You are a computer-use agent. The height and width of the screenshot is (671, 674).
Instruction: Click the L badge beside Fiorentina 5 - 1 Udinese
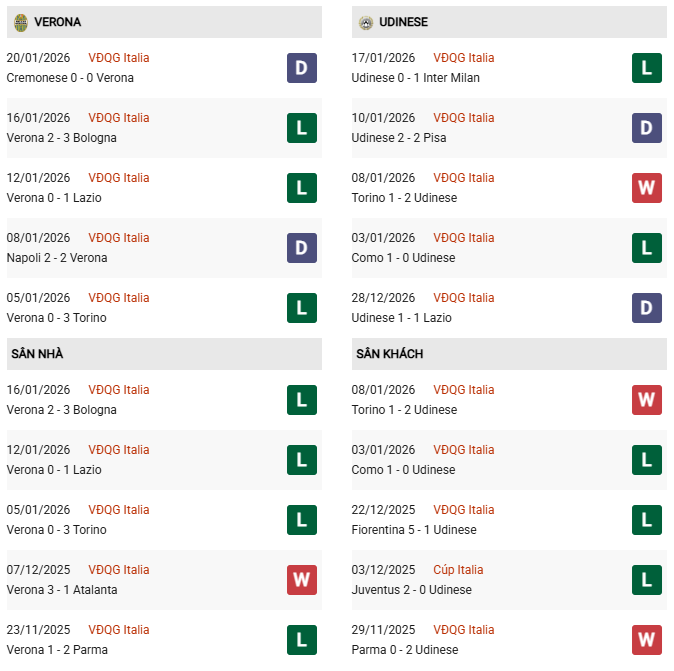tap(646, 520)
